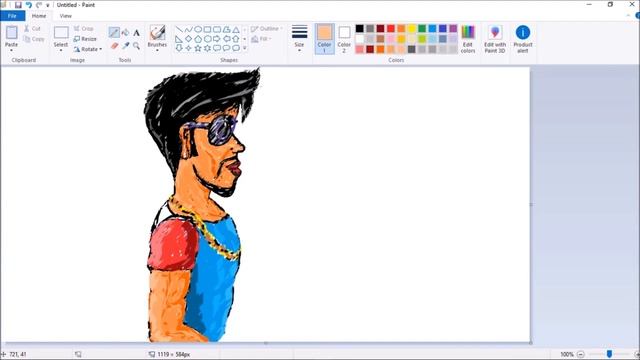
Task: Choose the Line shape
Action: click(x=179, y=29)
